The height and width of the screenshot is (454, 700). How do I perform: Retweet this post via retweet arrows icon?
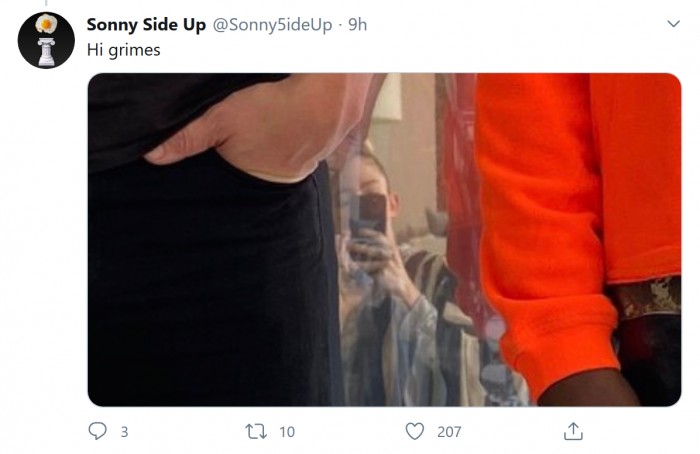point(256,431)
